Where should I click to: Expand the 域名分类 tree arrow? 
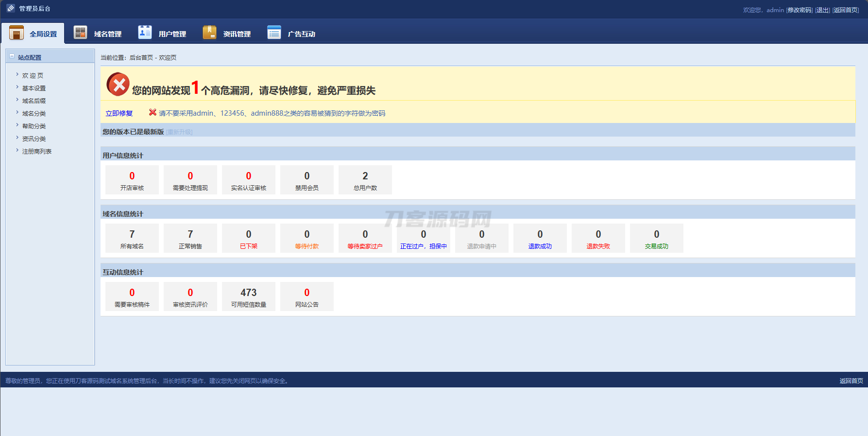[17, 113]
